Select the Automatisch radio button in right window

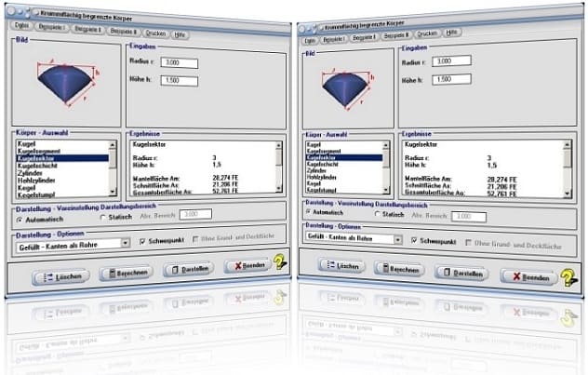(x=309, y=212)
